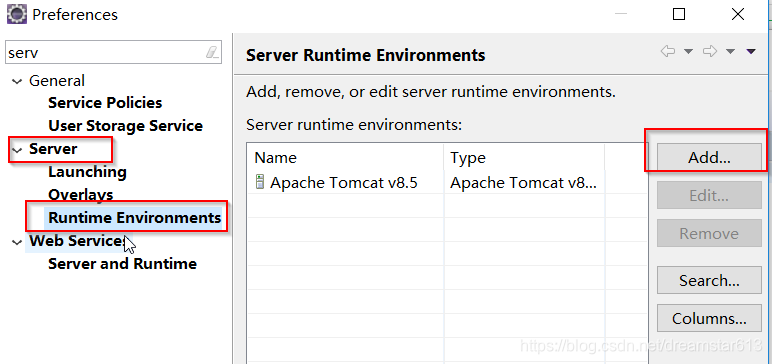Click the Preferences window app icon
The width and height of the screenshot is (772, 364).
[x=17, y=14]
